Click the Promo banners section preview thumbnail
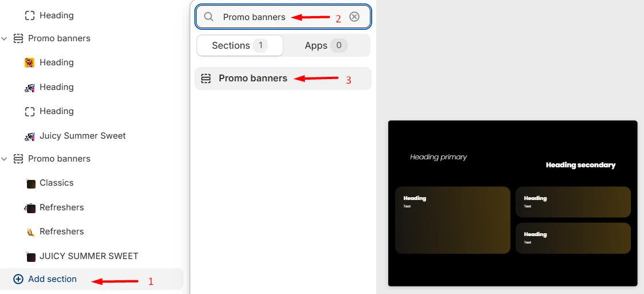644x294 pixels. pyautogui.click(x=513, y=203)
